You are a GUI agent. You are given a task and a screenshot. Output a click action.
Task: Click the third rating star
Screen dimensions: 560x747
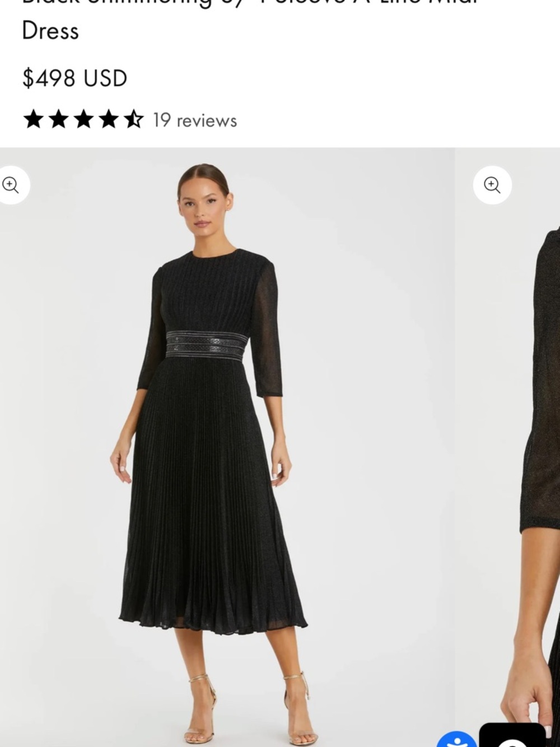point(84,119)
